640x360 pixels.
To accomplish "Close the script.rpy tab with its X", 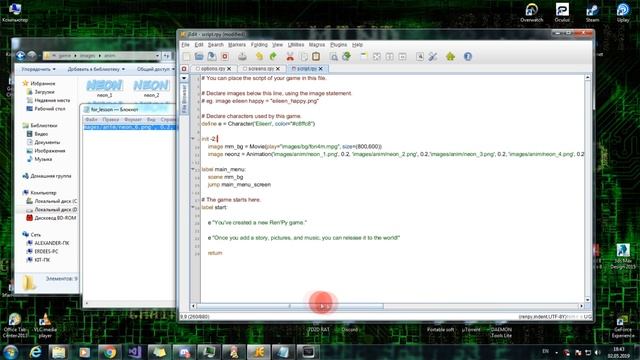I will [x=321, y=69].
